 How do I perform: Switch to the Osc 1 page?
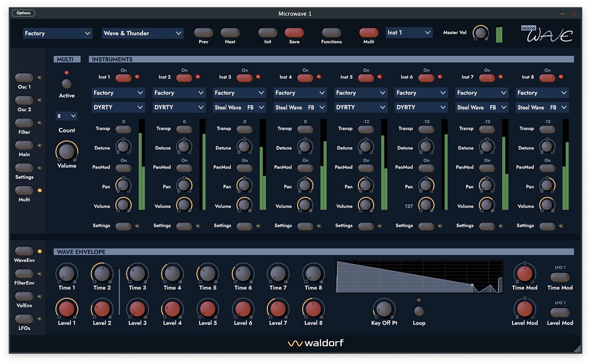(24, 78)
